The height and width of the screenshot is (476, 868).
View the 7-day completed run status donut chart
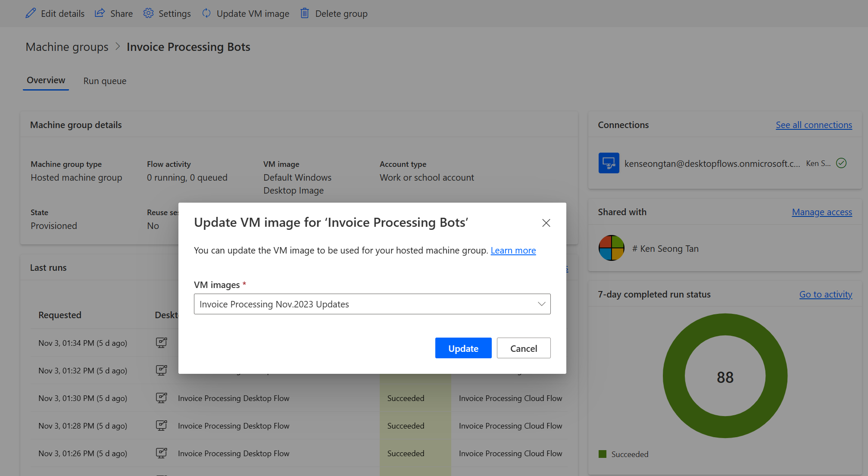point(724,376)
